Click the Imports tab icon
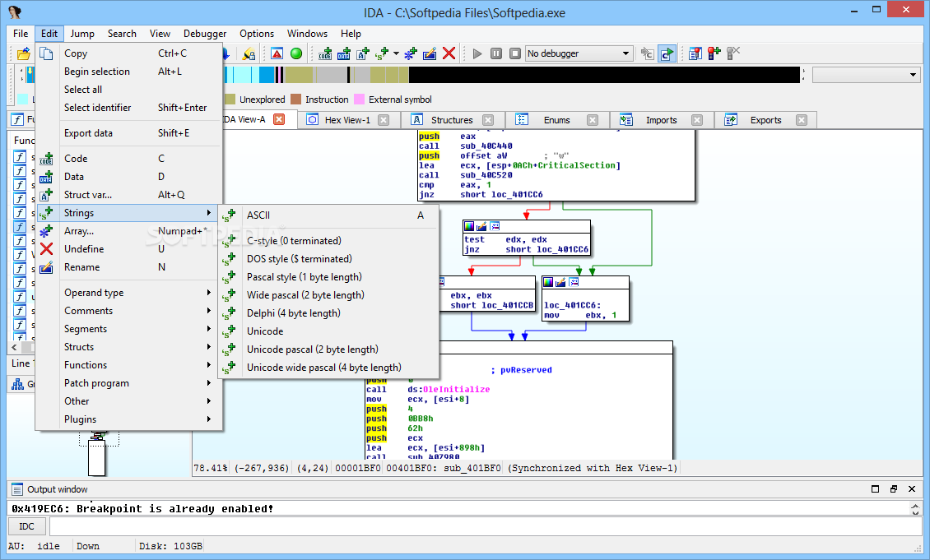 [x=625, y=120]
